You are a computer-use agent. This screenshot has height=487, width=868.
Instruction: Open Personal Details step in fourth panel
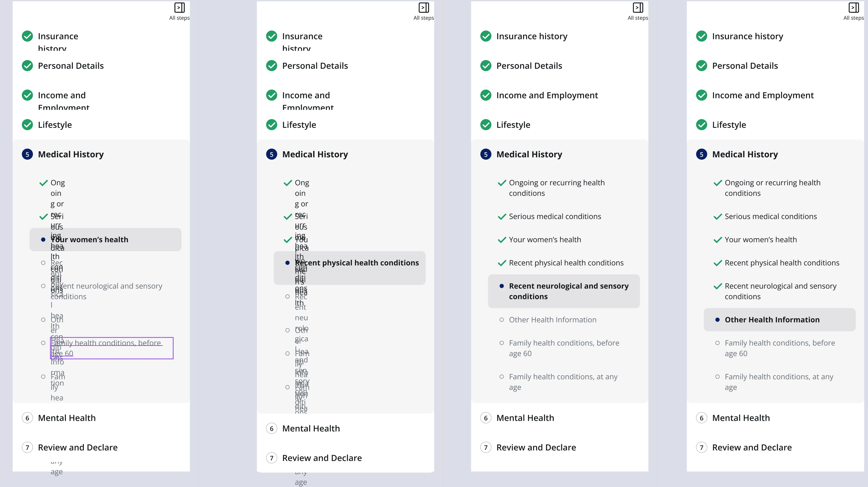(x=745, y=66)
